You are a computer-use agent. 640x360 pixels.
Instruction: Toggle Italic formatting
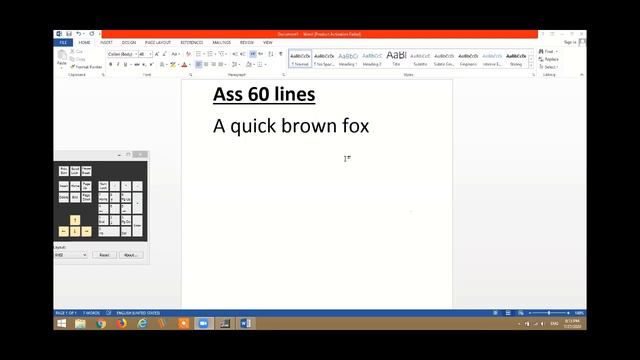[x=118, y=64]
